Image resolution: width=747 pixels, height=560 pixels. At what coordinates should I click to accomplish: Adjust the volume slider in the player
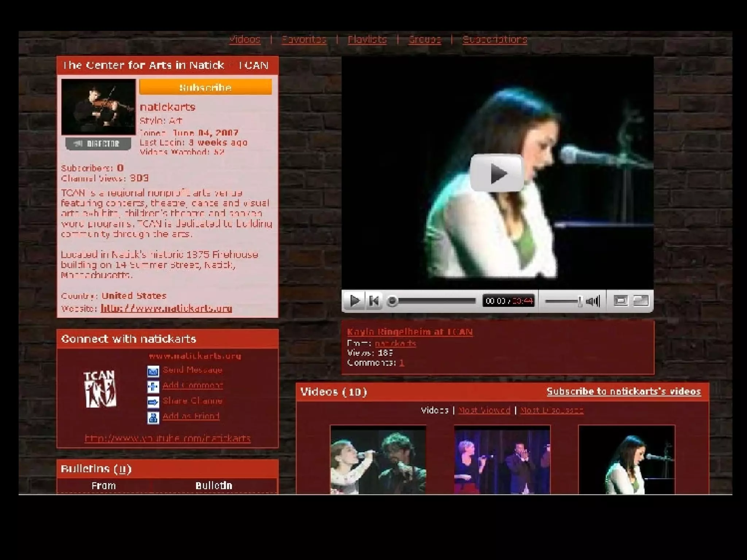(x=579, y=301)
